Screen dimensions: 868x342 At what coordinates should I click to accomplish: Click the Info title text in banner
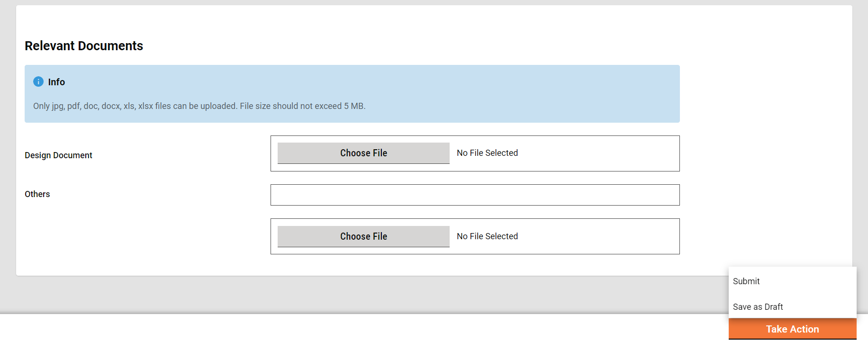coord(56,82)
